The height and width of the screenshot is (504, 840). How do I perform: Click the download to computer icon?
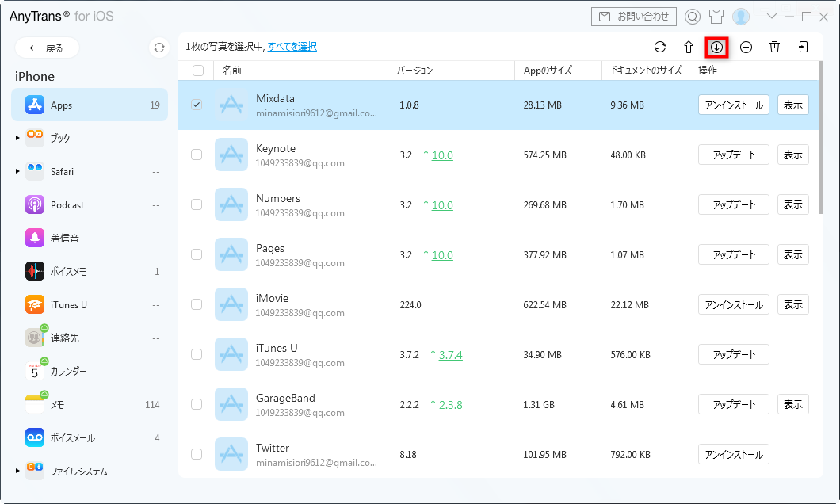(x=717, y=47)
